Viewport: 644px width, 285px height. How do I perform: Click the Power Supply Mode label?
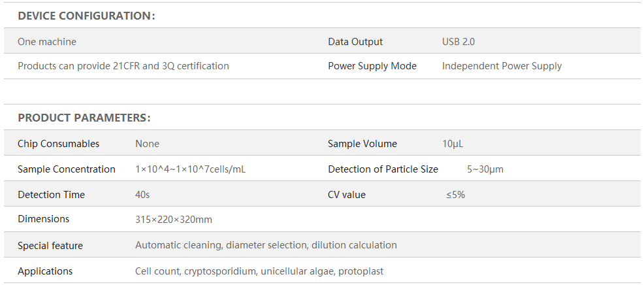[x=372, y=66]
